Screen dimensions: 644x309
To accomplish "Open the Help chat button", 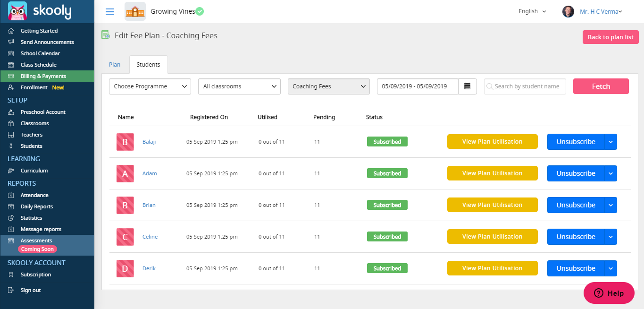I will click(x=609, y=293).
